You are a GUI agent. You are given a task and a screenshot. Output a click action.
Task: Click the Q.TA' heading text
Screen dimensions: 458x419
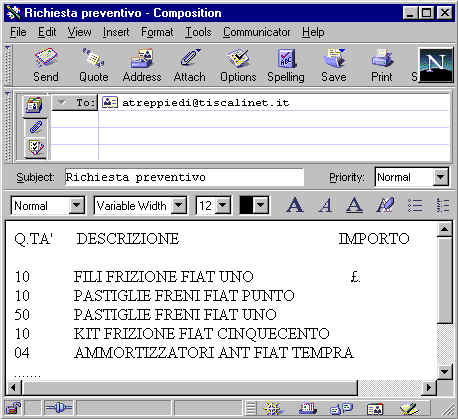pyautogui.click(x=33, y=239)
